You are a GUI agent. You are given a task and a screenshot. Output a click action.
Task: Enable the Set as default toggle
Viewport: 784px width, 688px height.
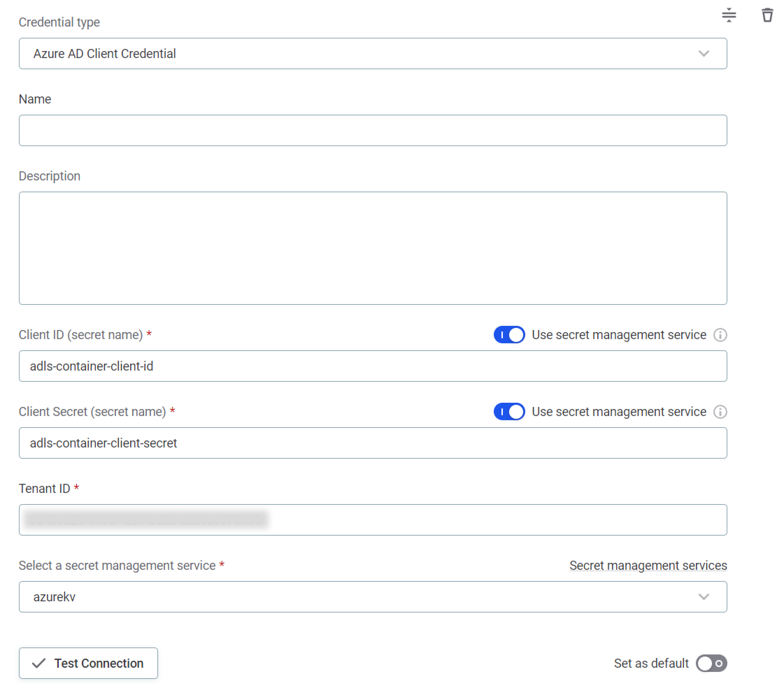[x=711, y=664]
